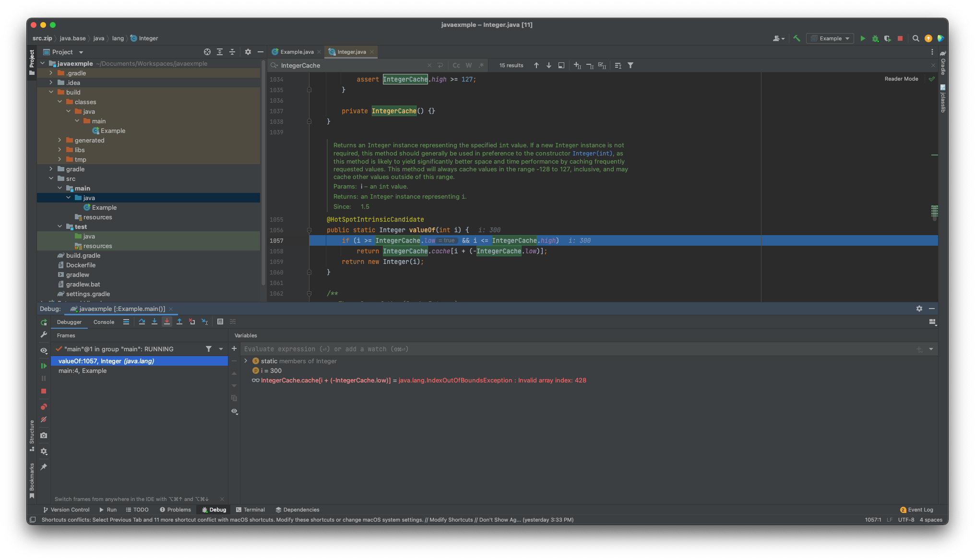Toggle Match Case Cc in find bar

[x=456, y=65]
